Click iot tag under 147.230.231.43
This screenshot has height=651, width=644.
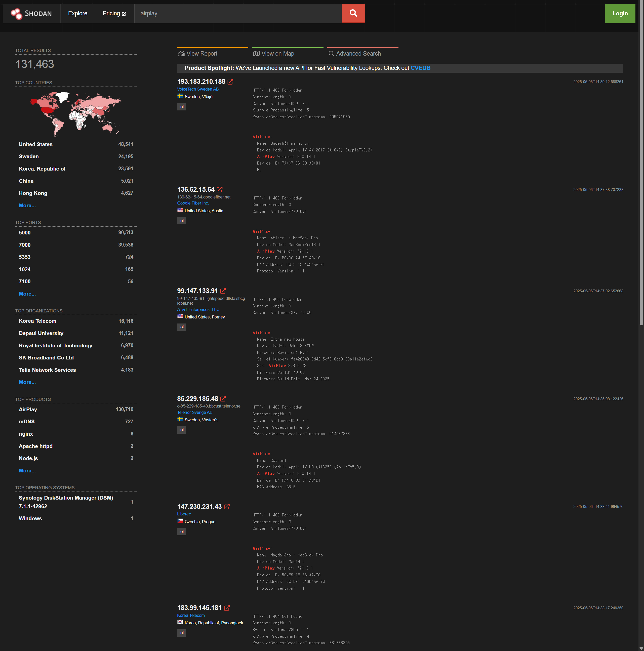(182, 532)
